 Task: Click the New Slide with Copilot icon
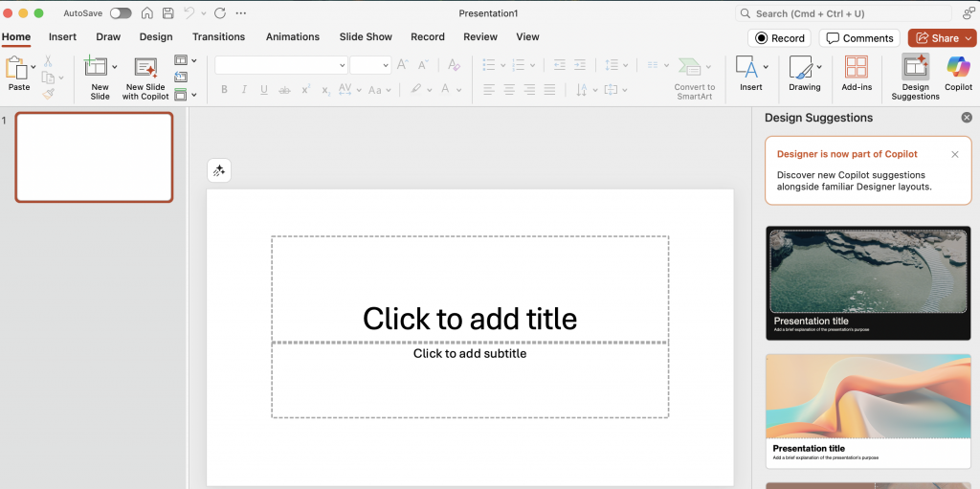click(145, 69)
